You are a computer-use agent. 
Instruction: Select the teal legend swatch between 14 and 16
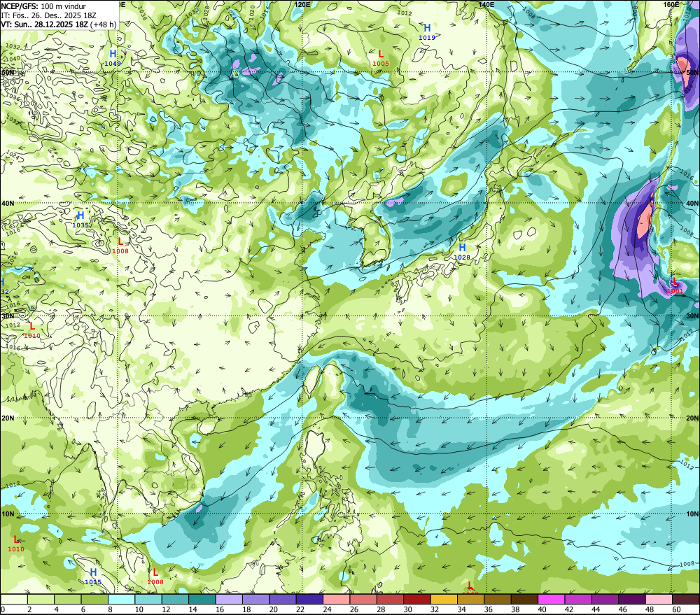coord(202,600)
